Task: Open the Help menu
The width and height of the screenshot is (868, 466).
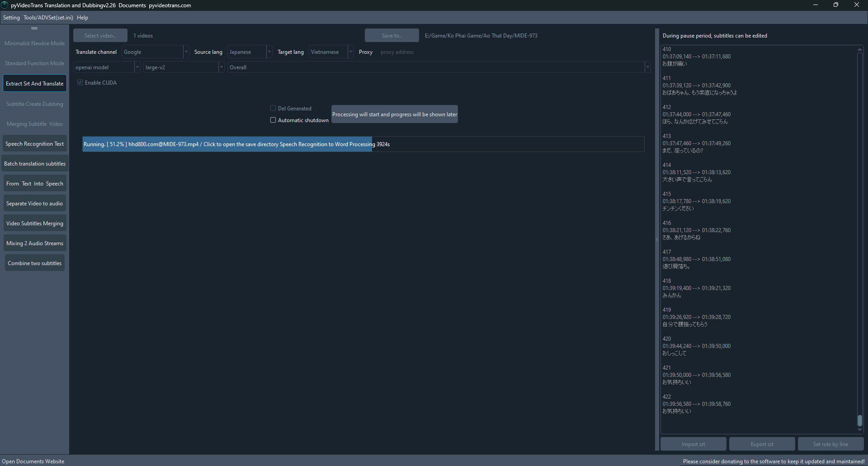Action: coord(82,18)
